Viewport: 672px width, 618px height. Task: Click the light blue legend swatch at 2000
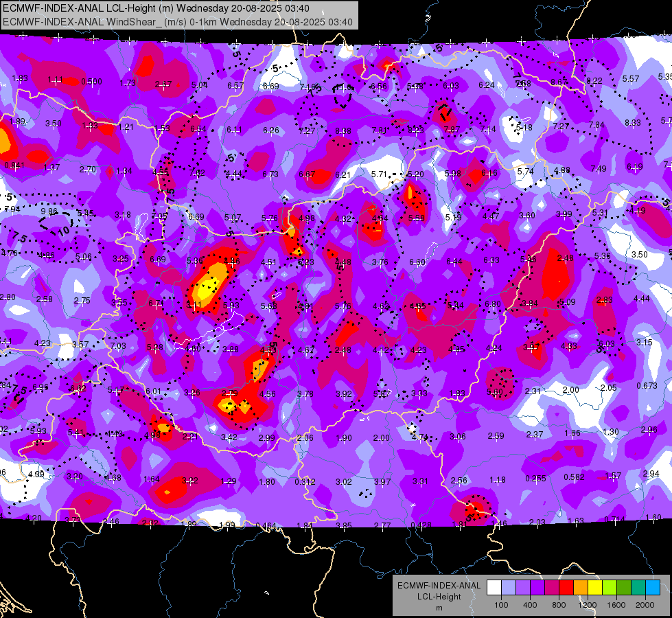coord(653,588)
